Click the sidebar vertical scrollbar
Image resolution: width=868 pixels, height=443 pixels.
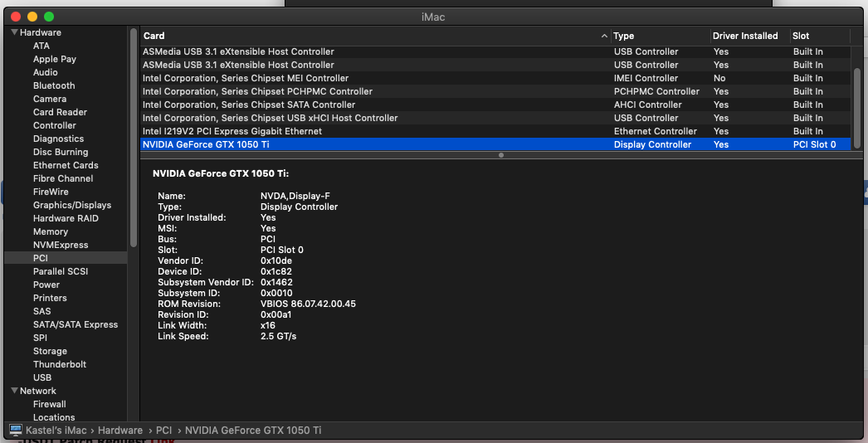click(133, 133)
